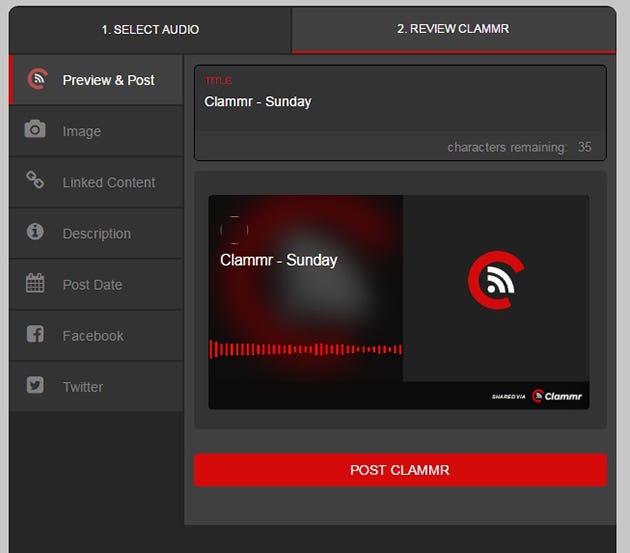Open the Linked Content section
Image resolution: width=630 pixels, height=553 pixels.
point(96,182)
